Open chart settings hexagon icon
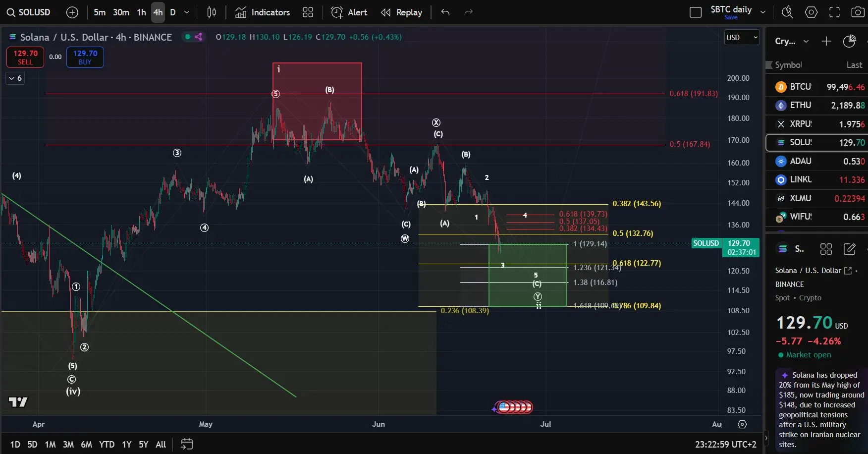Screen dimensions: 868x454 pyautogui.click(x=811, y=12)
